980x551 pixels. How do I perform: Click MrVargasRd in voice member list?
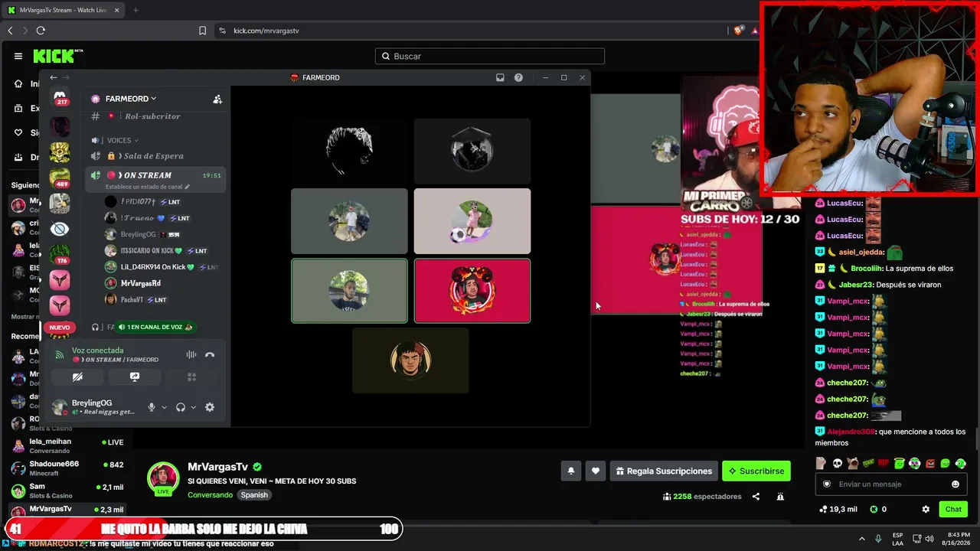pyautogui.click(x=132, y=283)
